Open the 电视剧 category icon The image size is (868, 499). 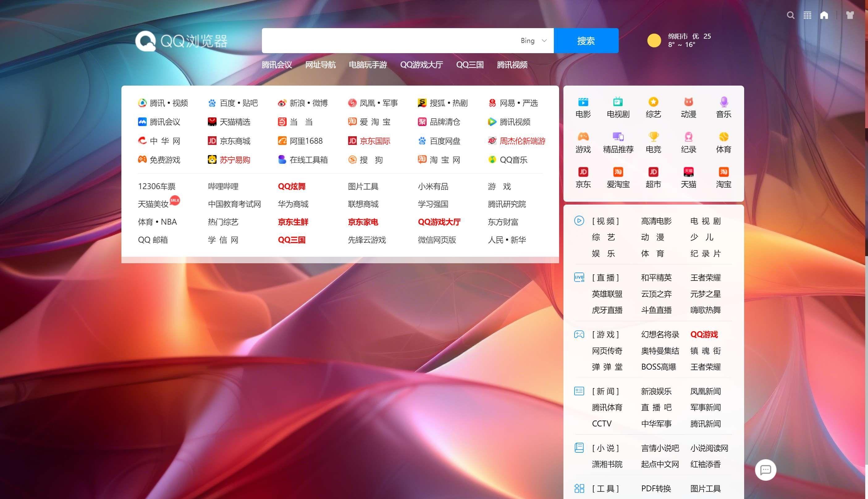[x=618, y=102]
